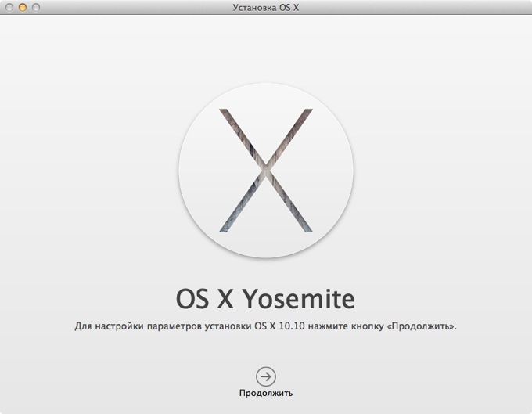Viewport: 532px width, 414px height.
Task: Click the 'OS X Yosemite' heading
Action: [x=265, y=299]
